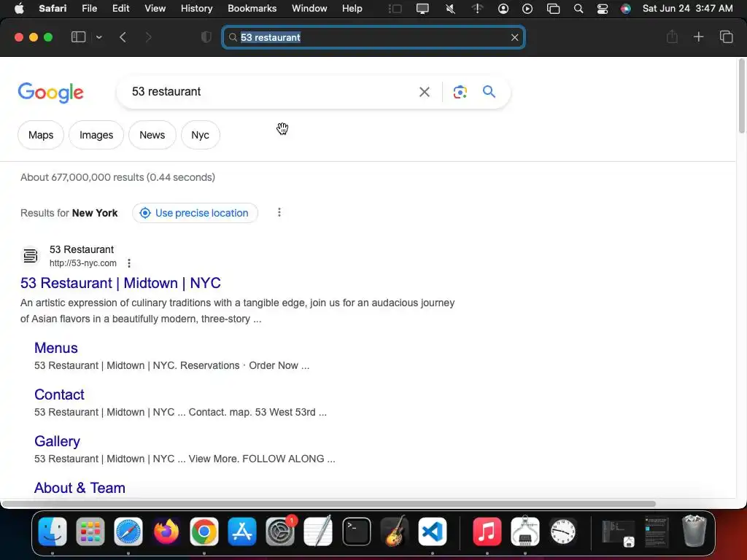Open TextEdit from the Dock
The image size is (747, 560).
(x=318, y=532)
